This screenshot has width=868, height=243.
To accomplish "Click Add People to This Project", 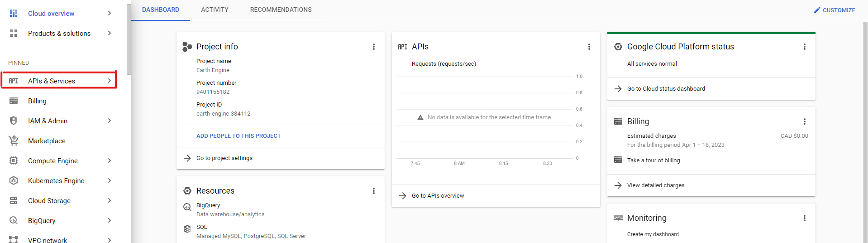I will click(x=238, y=136).
